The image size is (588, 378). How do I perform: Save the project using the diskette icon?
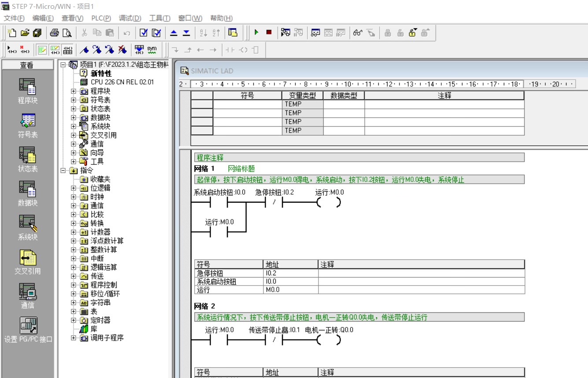tap(37, 33)
